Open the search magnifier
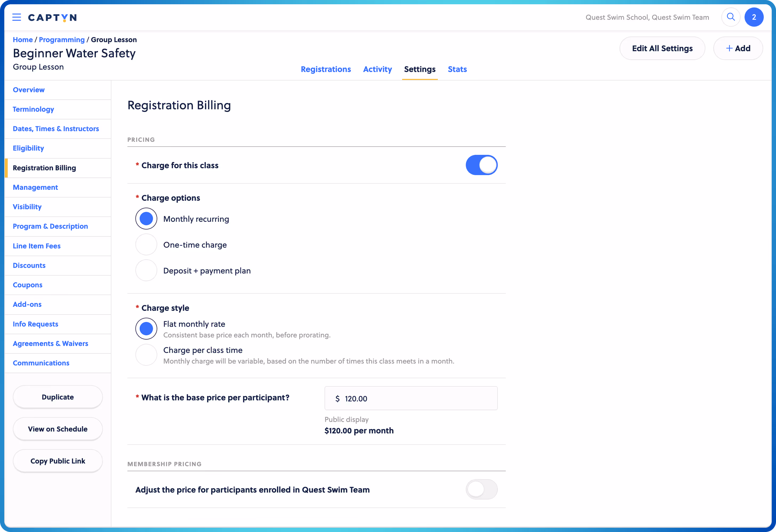 [731, 17]
